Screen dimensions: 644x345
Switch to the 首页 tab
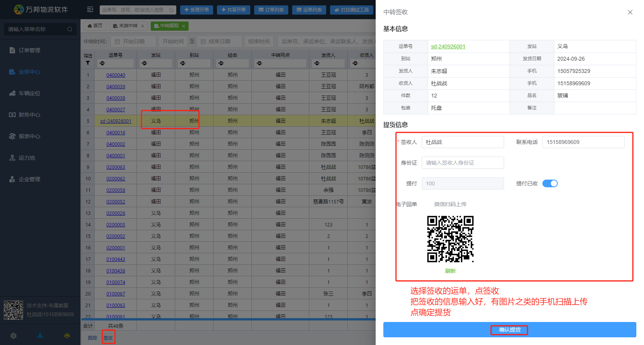95,26
